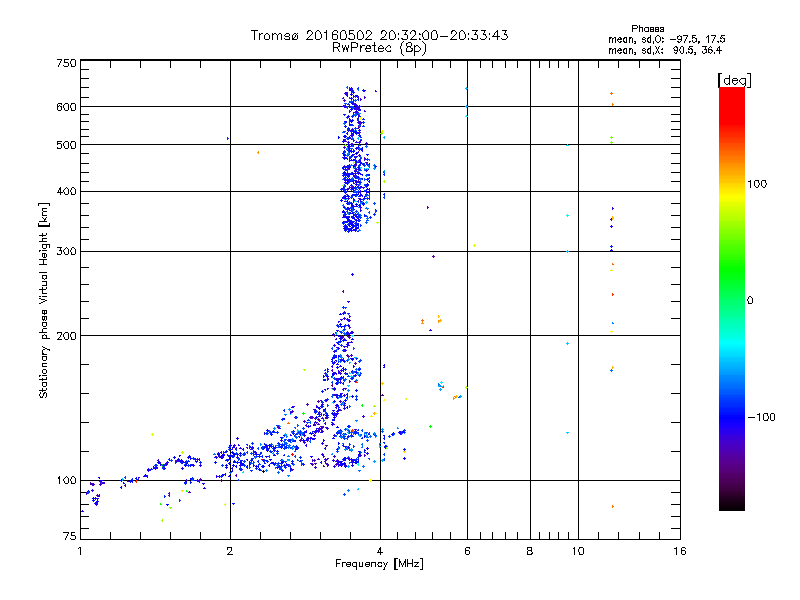Click x-axis tick label '6'
Viewport: 800px width, 600px height.
467,551
